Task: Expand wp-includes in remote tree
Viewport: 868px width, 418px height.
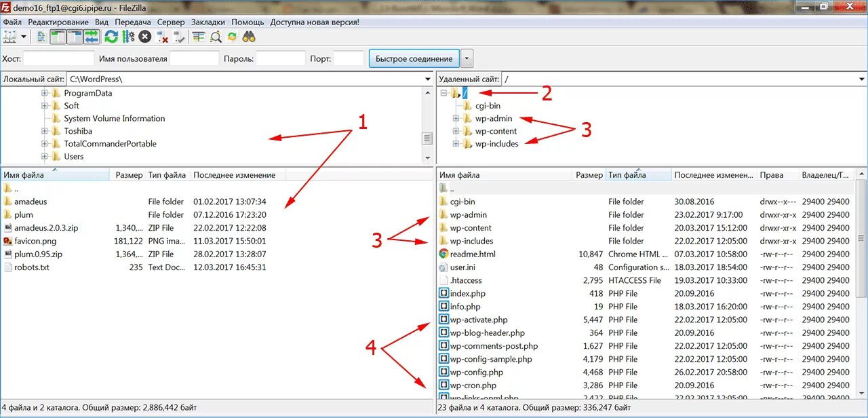Action: pos(456,144)
